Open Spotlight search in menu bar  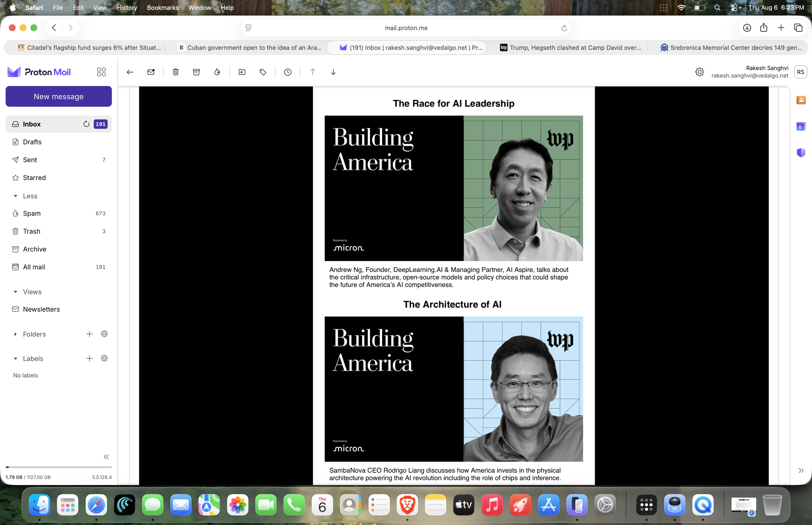[717, 7]
